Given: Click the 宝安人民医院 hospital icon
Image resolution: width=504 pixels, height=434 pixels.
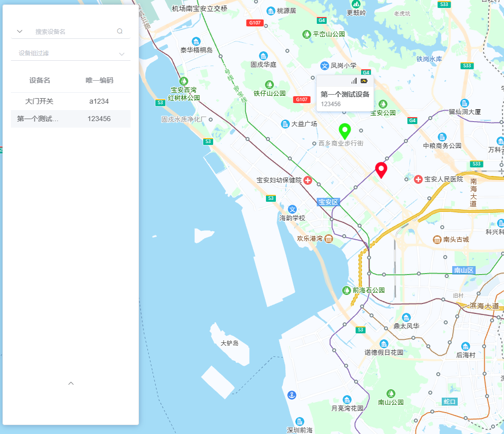Looking at the screenshot, I should click(x=418, y=179).
